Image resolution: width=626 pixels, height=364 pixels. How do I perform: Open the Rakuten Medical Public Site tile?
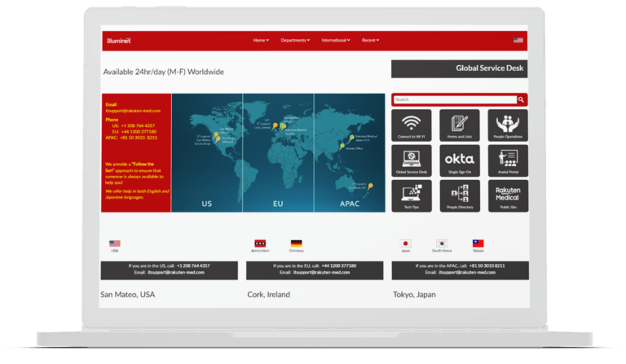point(508,195)
